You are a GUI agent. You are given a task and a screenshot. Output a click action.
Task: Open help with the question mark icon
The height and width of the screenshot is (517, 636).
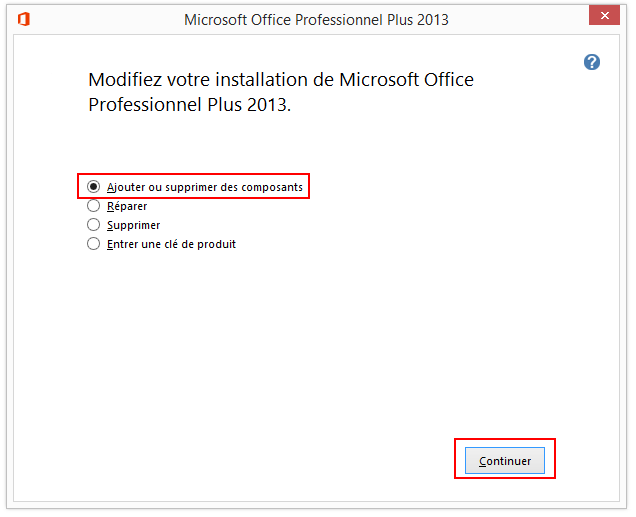click(x=592, y=62)
